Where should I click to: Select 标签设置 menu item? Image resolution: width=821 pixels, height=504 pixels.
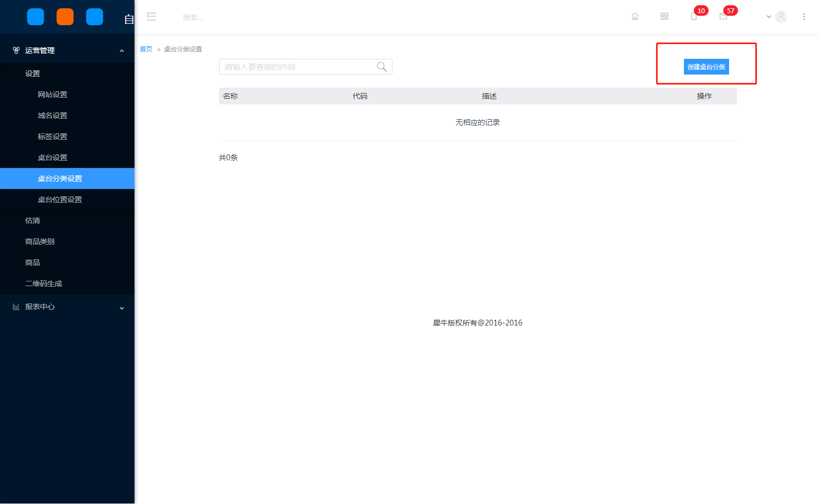point(67,136)
